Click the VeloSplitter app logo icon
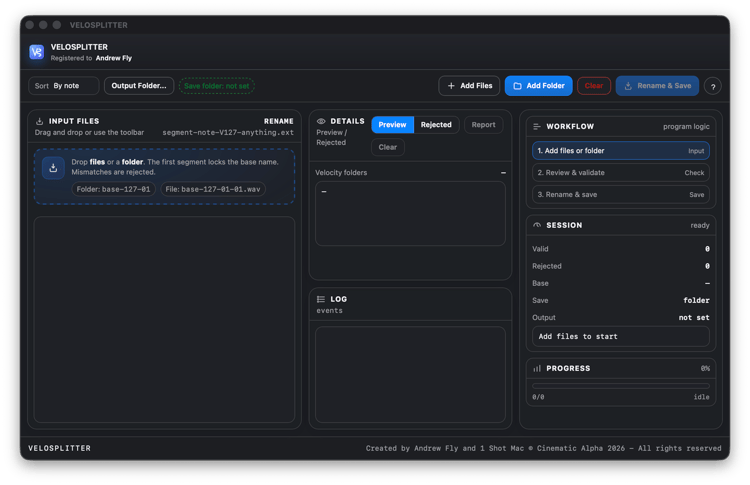The width and height of the screenshot is (750, 485). [36, 52]
